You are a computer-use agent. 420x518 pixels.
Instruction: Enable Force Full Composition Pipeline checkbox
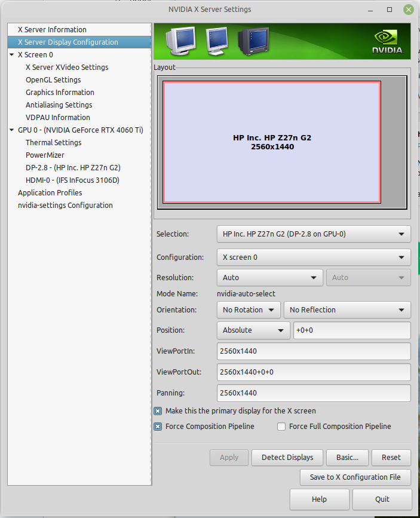[x=281, y=427]
